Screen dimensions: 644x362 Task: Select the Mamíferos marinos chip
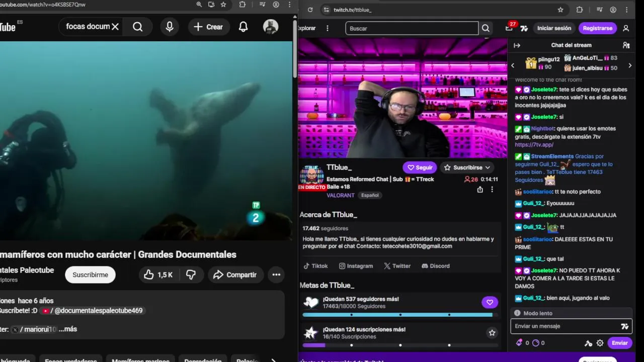(141, 360)
